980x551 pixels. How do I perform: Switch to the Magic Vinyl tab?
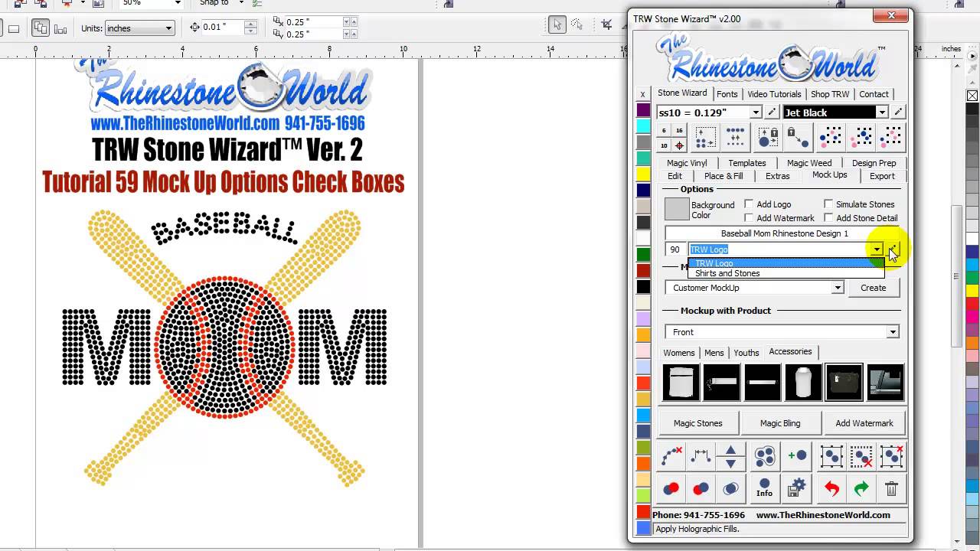coord(687,163)
